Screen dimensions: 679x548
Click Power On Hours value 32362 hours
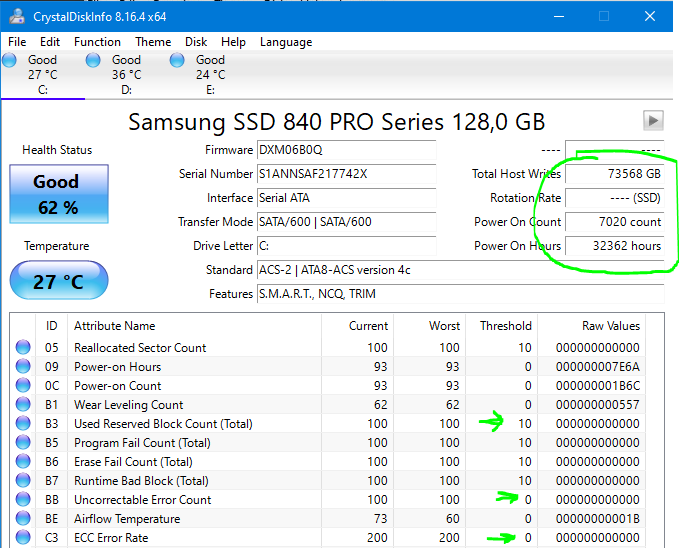pyautogui.click(x=614, y=246)
